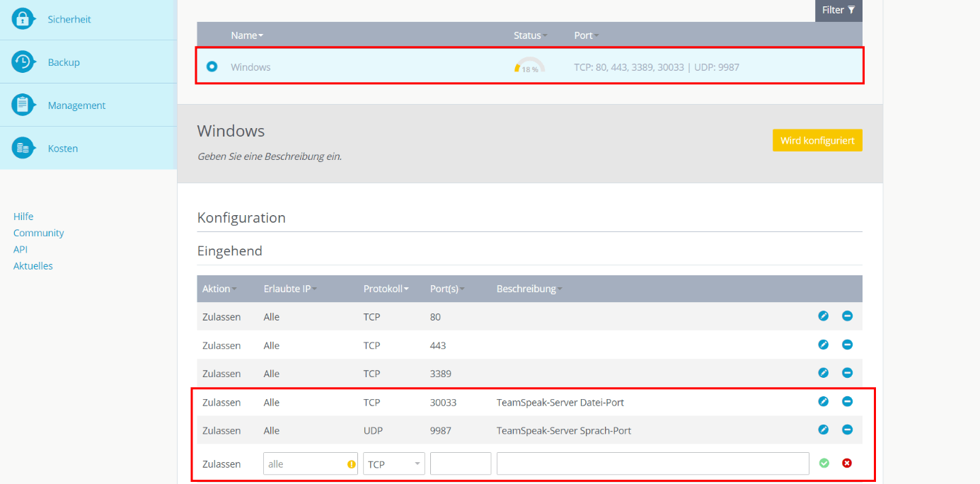Remove the TCP port 80 rule
This screenshot has height=484, width=980.
847,316
